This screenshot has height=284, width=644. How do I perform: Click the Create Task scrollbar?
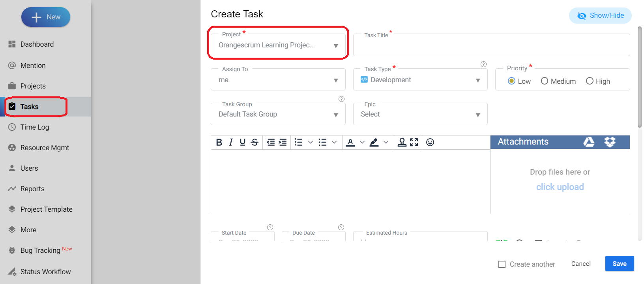(640, 77)
